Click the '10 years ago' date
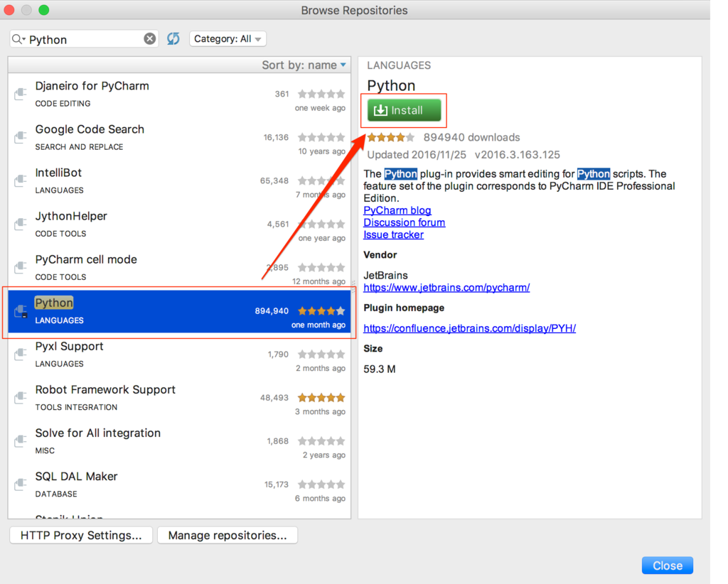 321,151
